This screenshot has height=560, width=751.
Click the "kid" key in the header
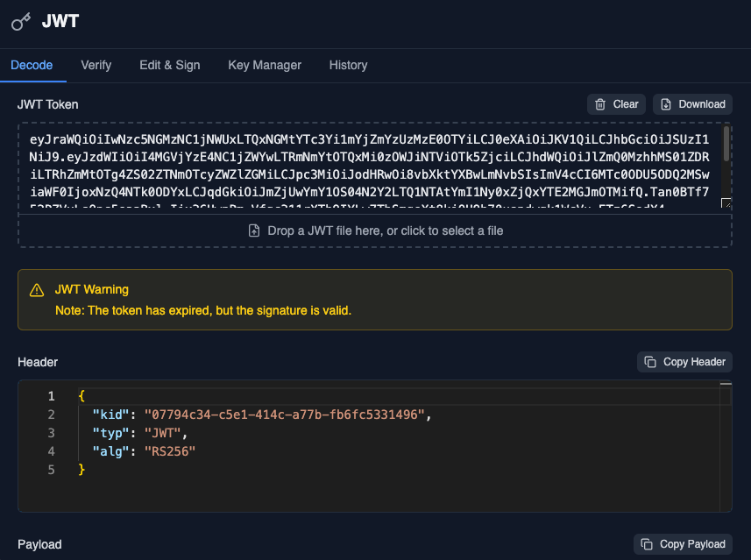110,415
